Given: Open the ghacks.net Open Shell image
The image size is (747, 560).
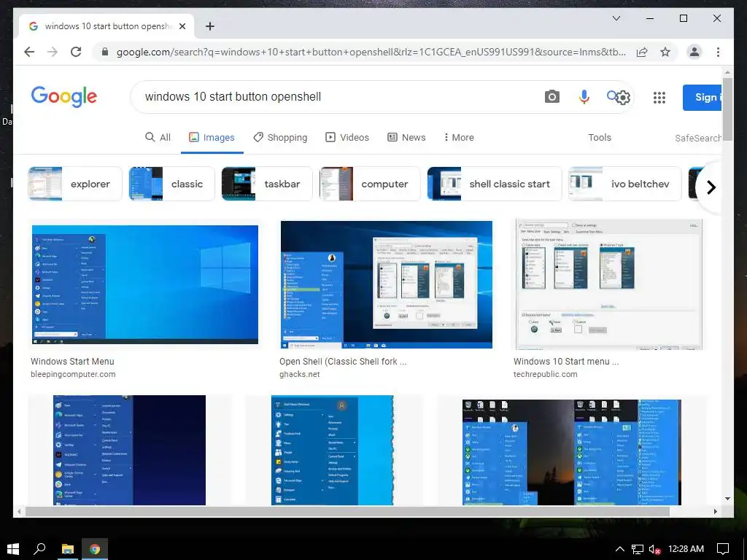Looking at the screenshot, I should pos(387,284).
